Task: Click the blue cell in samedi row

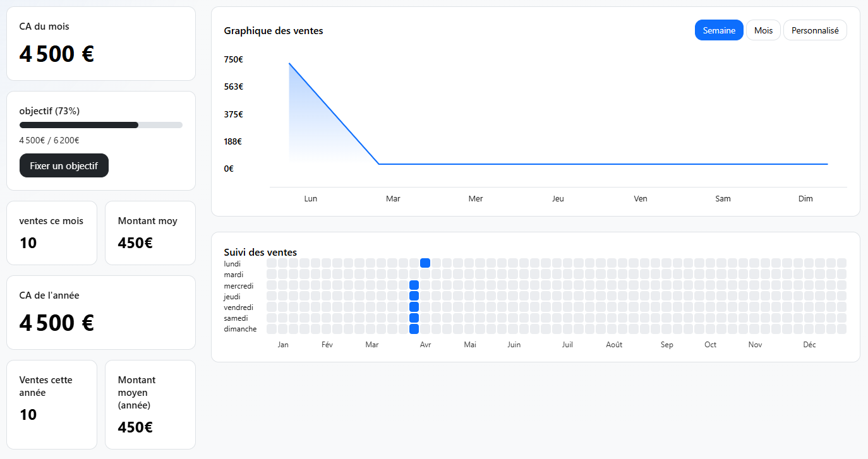Action: tap(414, 318)
